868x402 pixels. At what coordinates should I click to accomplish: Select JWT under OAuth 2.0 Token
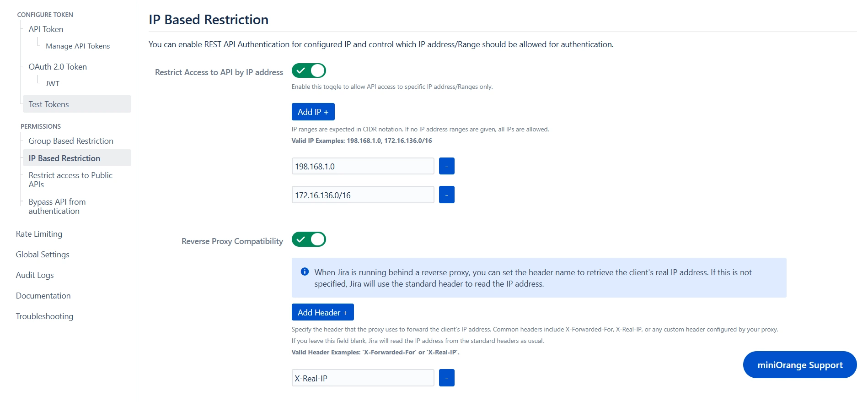pyautogui.click(x=52, y=83)
